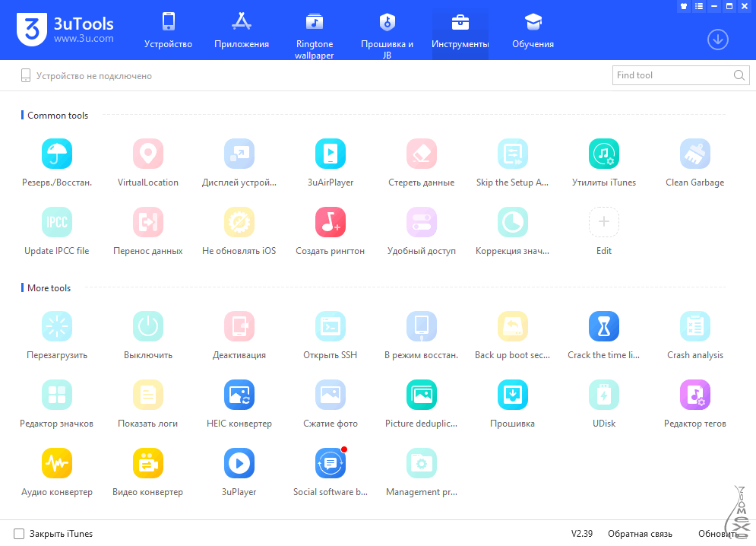Viewport: 756px width, 546px height.
Task: Open the UDisk tool
Action: click(603, 395)
